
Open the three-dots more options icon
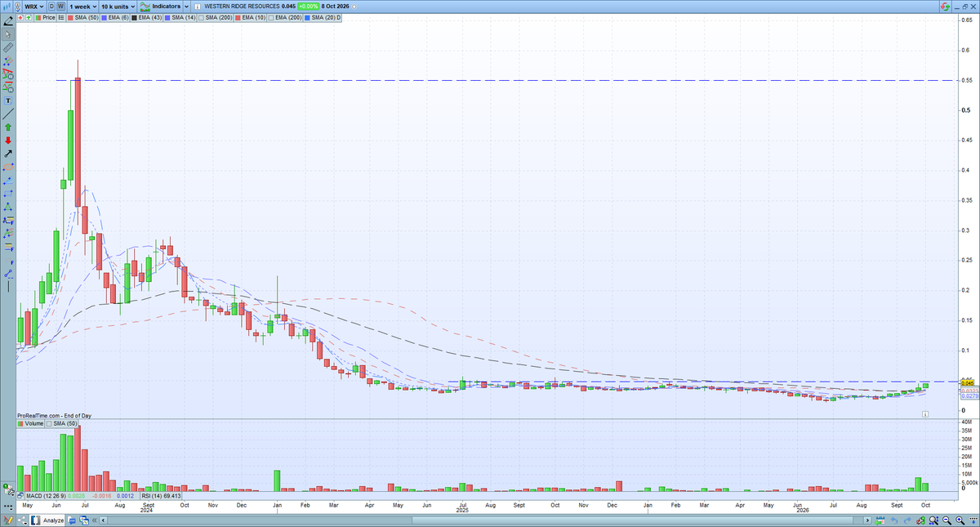[x=8, y=507]
